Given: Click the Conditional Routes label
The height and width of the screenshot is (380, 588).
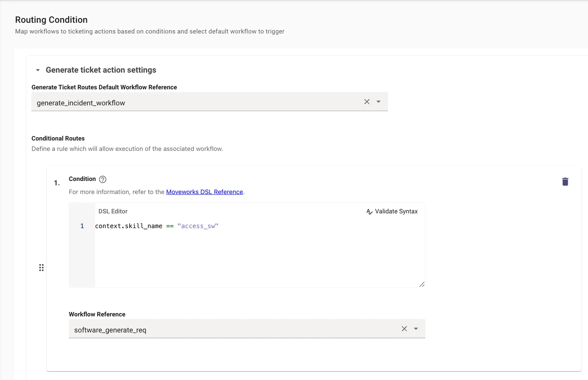Looking at the screenshot, I should pyautogui.click(x=58, y=138).
